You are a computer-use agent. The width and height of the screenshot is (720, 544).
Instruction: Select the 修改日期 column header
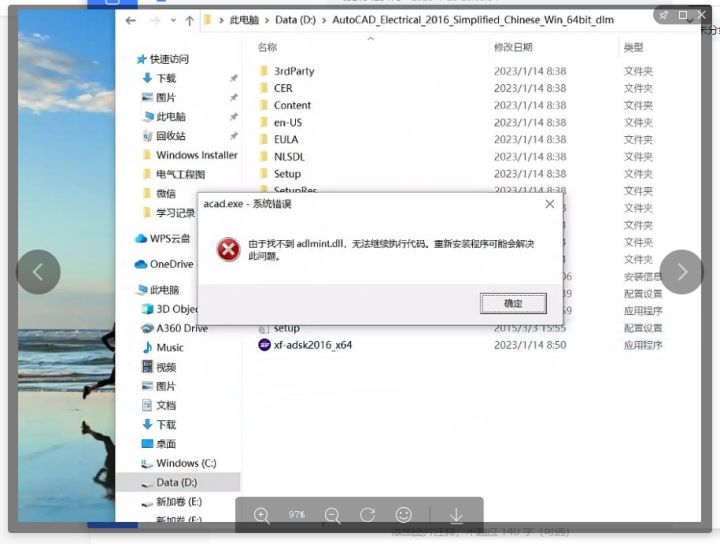click(513, 47)
